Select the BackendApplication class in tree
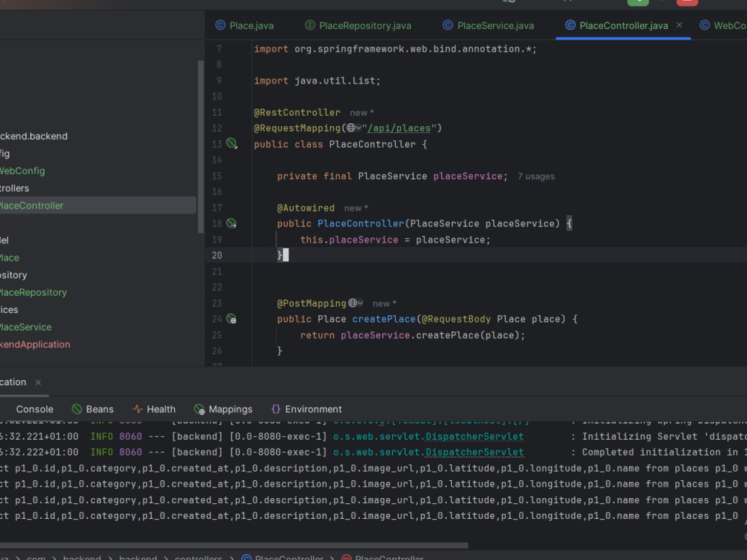Viewport: 747px width, 560px height. 35,344
